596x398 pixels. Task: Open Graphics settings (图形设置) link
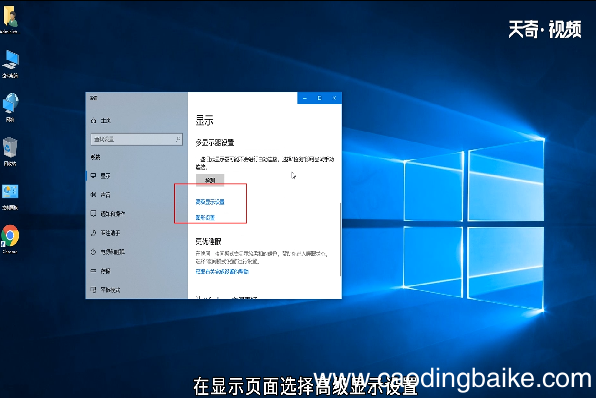205,217
